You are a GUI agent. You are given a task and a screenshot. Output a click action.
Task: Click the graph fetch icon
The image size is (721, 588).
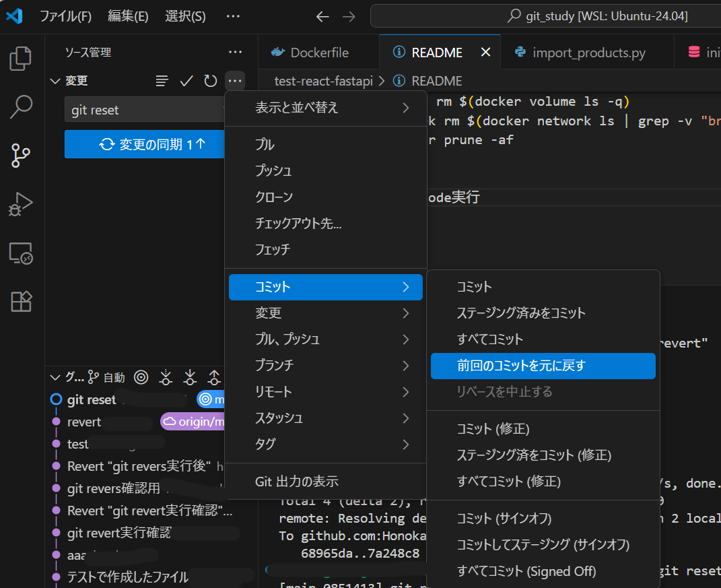(166, 377)
